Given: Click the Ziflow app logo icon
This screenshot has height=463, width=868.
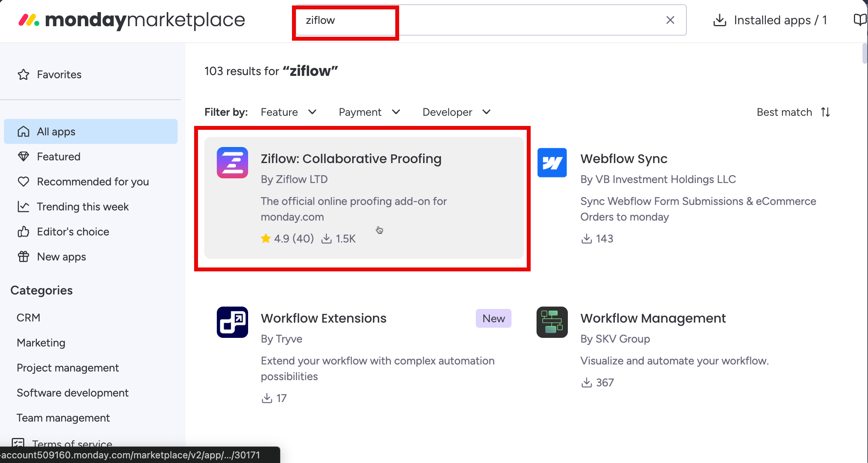Looking at the screenshot, I should [x=232, y=163].
